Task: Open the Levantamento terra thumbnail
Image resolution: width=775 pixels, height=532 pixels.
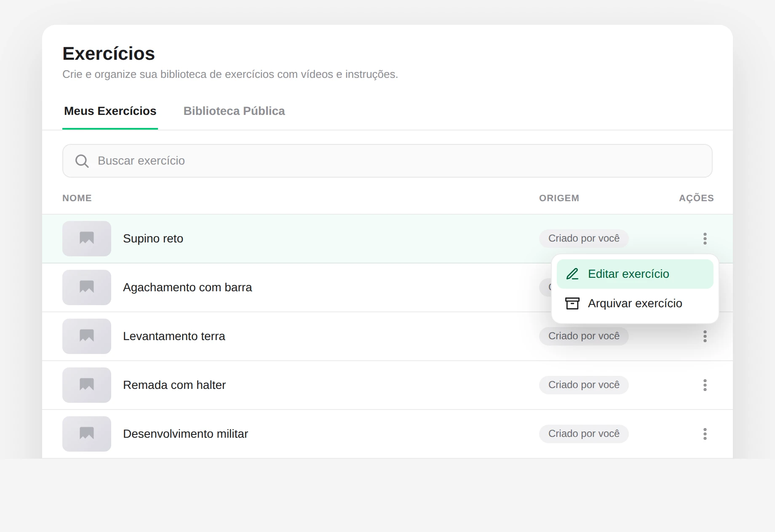Action: click(87, 336)
